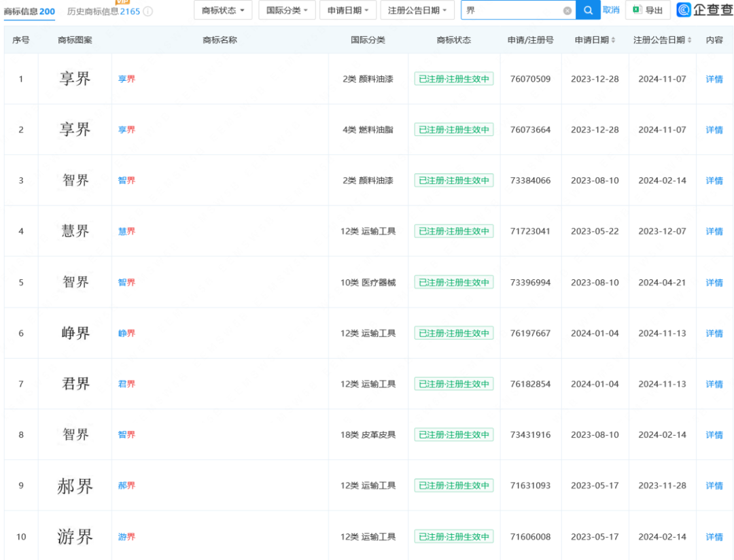Click the 序号 column header

(x=21, y=40)
